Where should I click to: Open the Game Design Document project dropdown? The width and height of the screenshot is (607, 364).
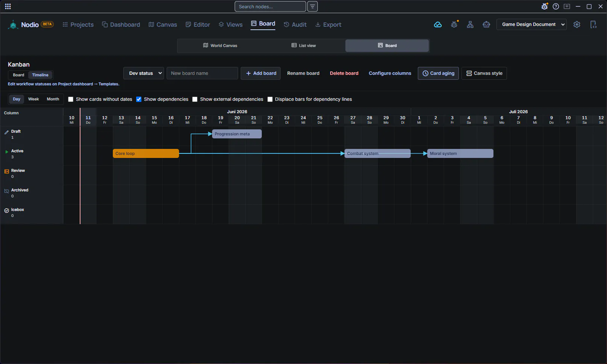coord(531,24)
